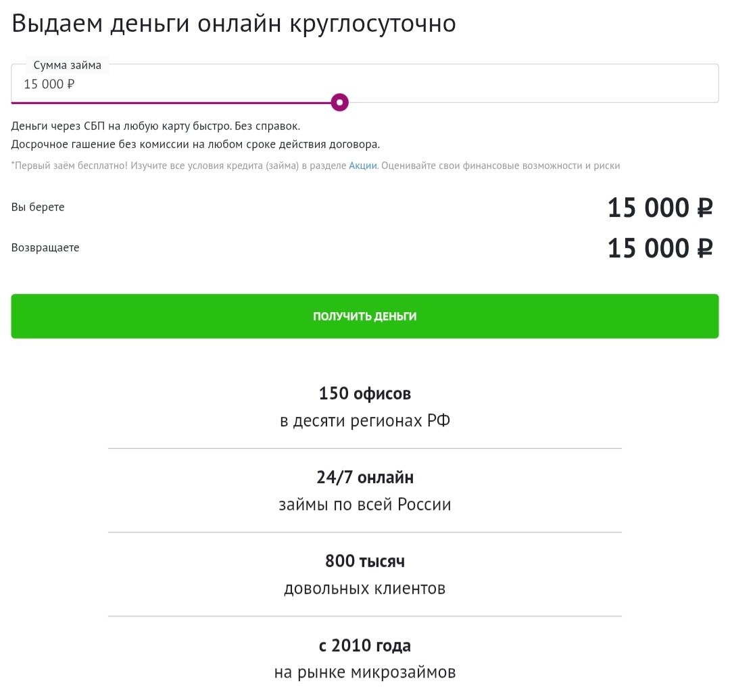Click the в десяти регионах РФ subtitle
Viewport: 730px width, 700px height.
pyautogui.click(x=365, y=420)
